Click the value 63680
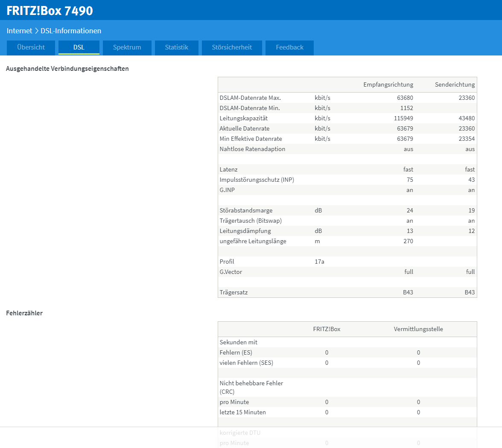The image size is (502, 448). (x=405, y=98)
